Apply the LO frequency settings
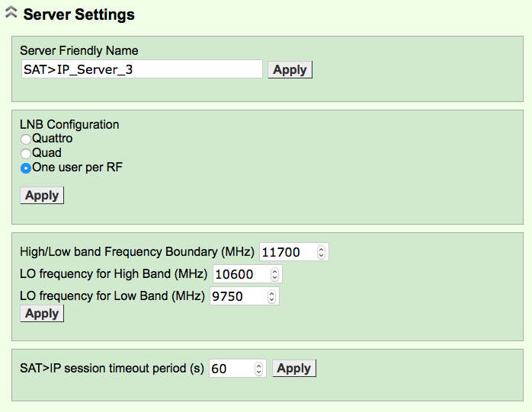 [x=42, y=314]
